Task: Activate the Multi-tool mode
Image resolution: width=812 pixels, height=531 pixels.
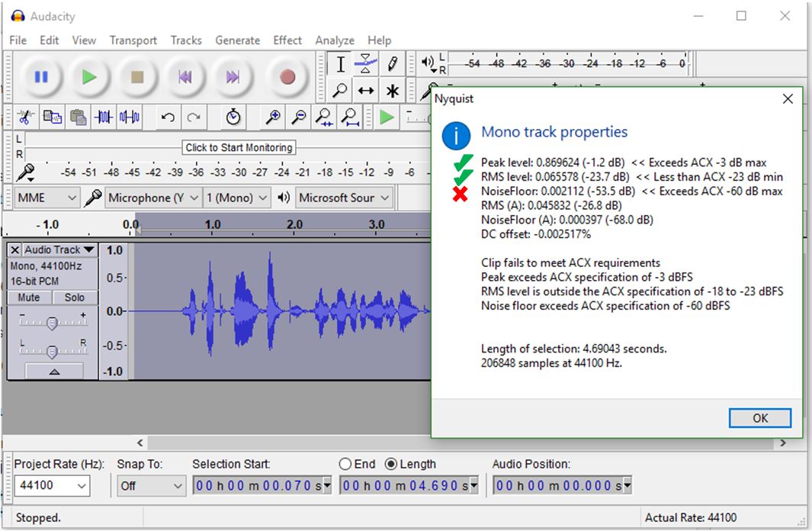Action: pyautogui.click(x=393, y=89)
